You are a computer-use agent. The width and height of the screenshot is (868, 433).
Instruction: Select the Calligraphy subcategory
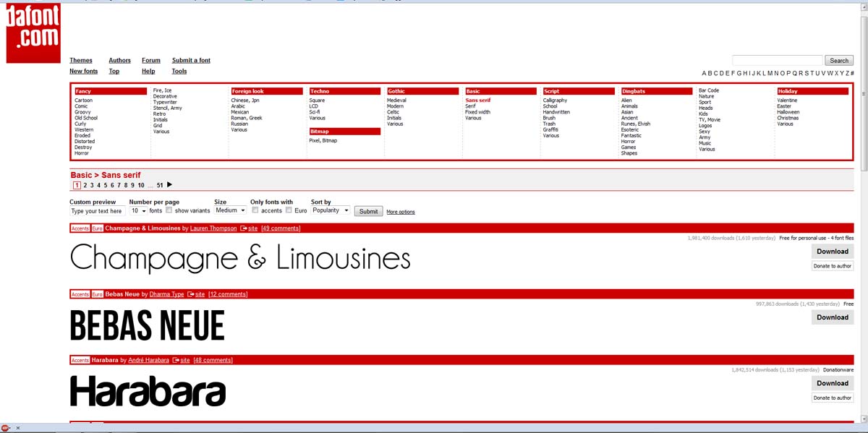pos(556,100)
